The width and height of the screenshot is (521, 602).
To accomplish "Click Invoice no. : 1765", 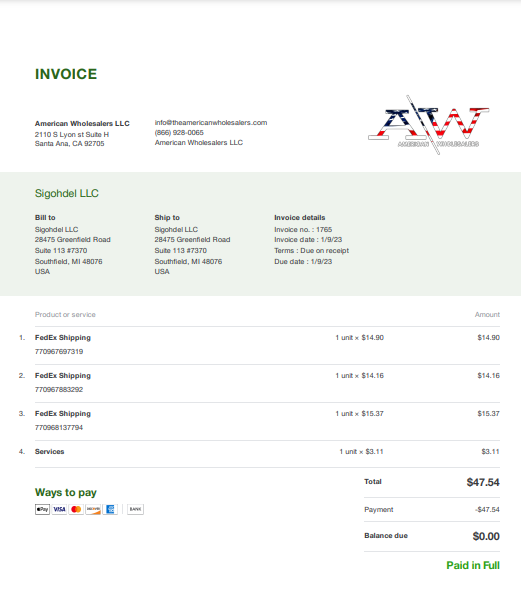I will (x=303, y=230).
